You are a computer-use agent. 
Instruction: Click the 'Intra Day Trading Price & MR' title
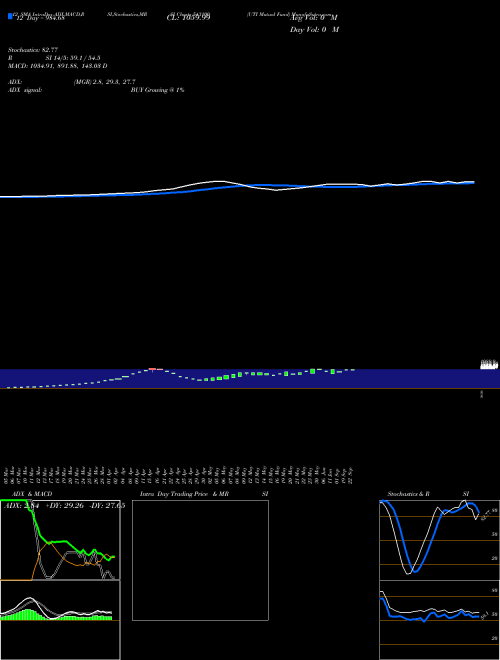point(184,494)
